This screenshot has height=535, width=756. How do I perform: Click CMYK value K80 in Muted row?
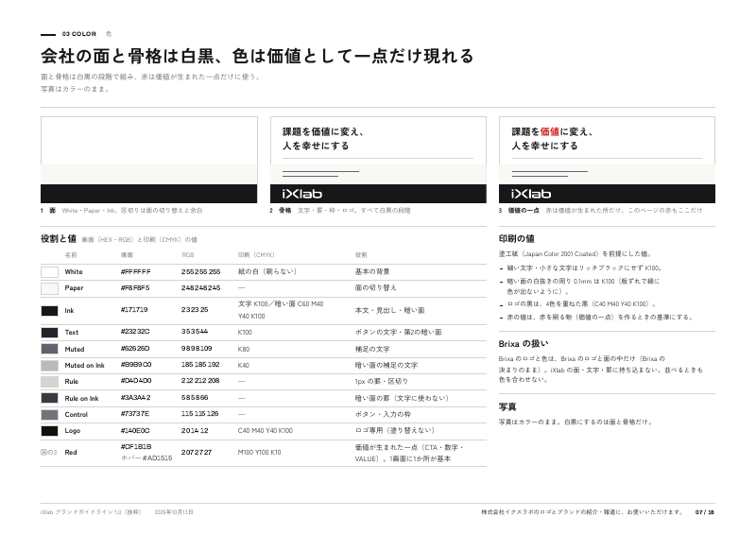(244, 350)
